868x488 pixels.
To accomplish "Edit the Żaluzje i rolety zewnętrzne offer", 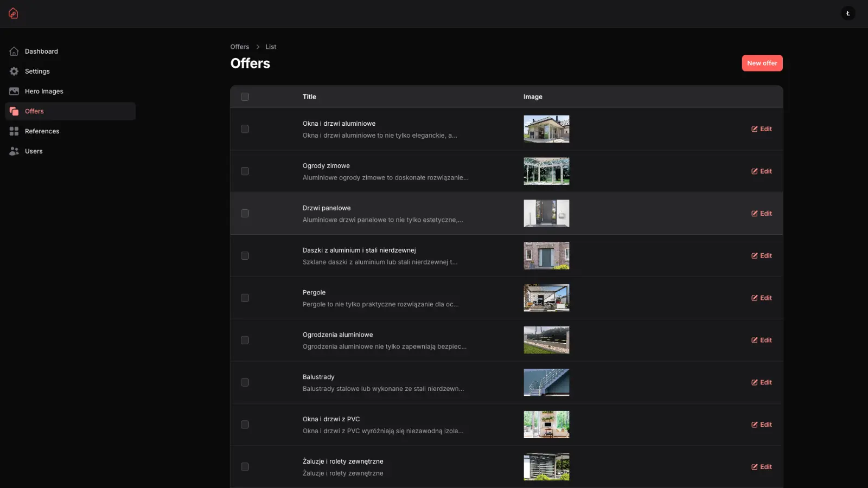I will [762, 467].
